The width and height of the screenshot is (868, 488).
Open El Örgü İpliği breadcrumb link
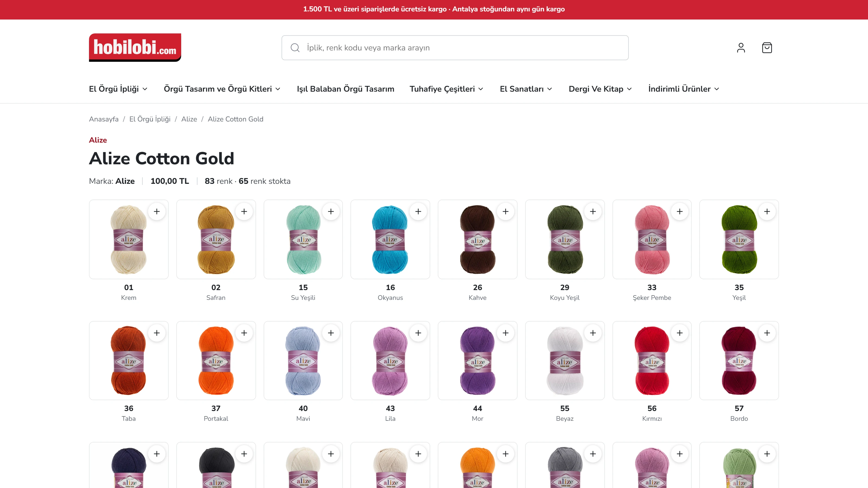point(150,119)
